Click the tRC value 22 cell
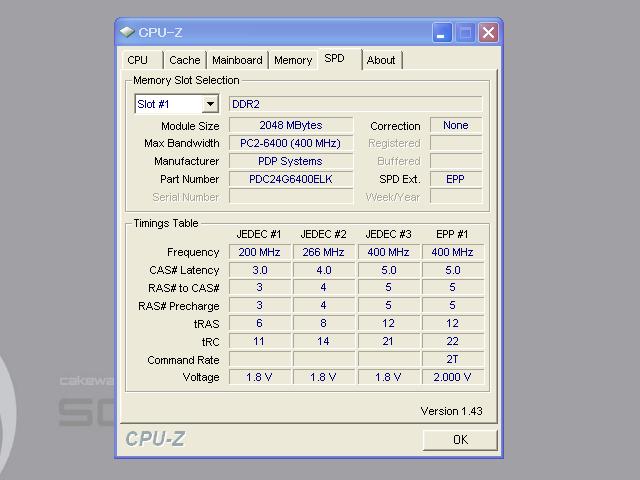 point(453,341)
